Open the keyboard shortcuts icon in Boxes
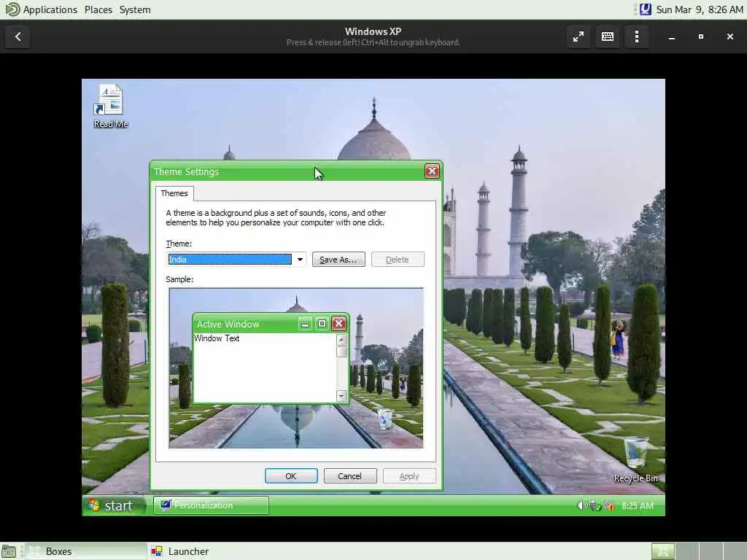The image size is (747, 560). [608, 36]
